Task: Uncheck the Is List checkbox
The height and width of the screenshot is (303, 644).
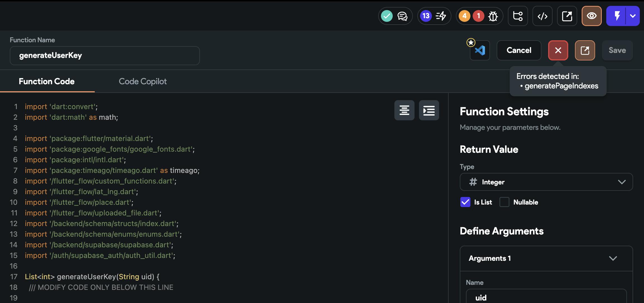Action: point(465,202)
